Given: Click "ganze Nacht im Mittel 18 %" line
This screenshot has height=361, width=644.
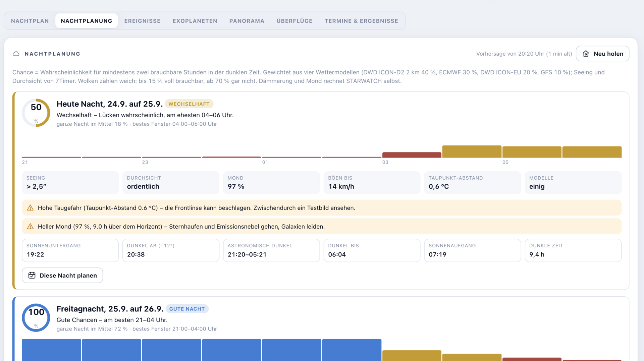Looking at the screenshot, I should [x=137, y=124].
